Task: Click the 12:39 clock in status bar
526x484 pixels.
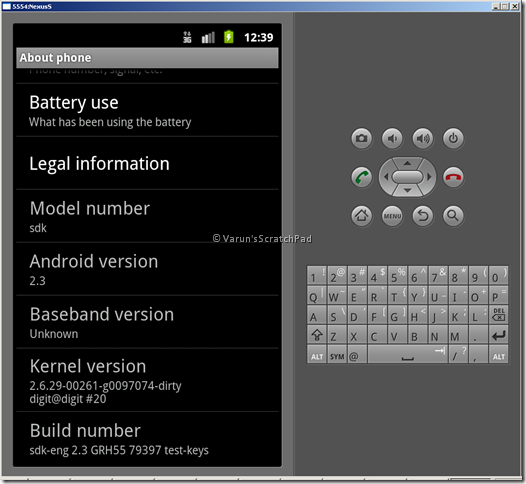Action: click(x=259, y=37)
